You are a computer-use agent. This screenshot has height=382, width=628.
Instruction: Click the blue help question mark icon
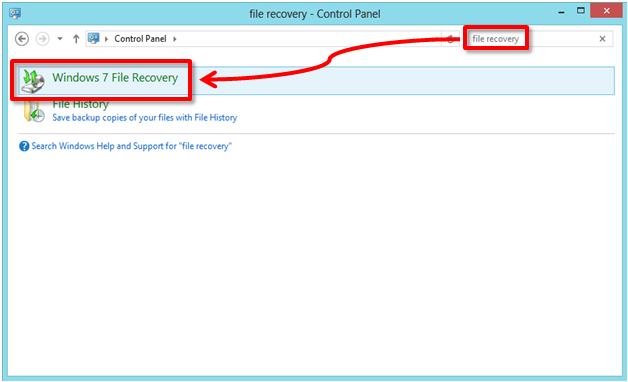[24, 146]
